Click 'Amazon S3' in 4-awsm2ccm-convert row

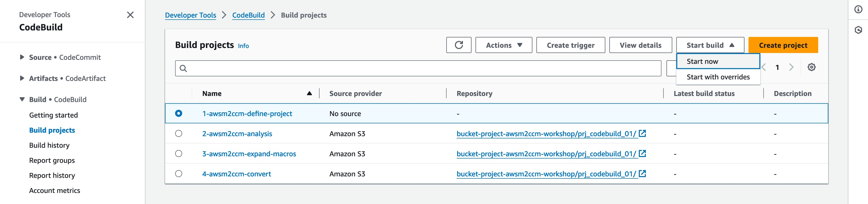(347, 174)
